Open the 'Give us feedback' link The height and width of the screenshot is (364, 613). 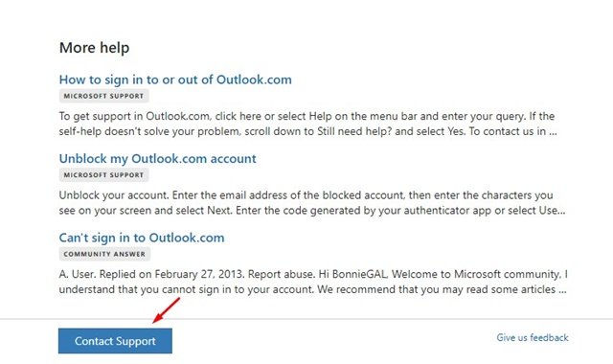pos(533,337)
